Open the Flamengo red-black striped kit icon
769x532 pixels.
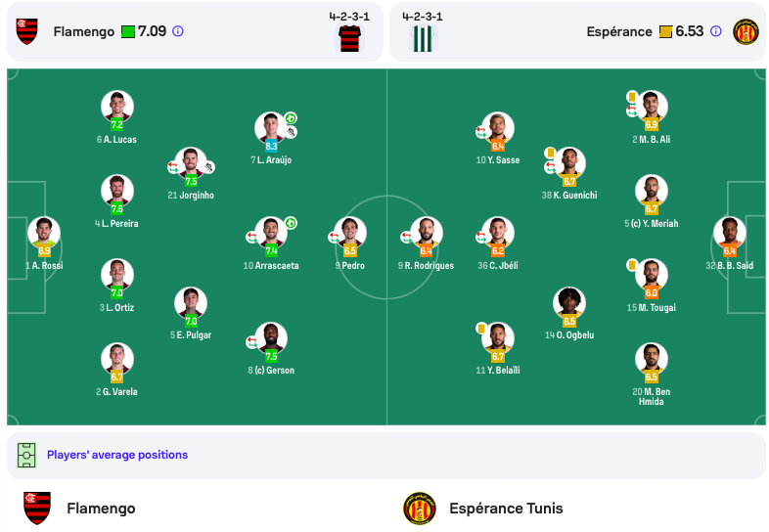point(349,38)
